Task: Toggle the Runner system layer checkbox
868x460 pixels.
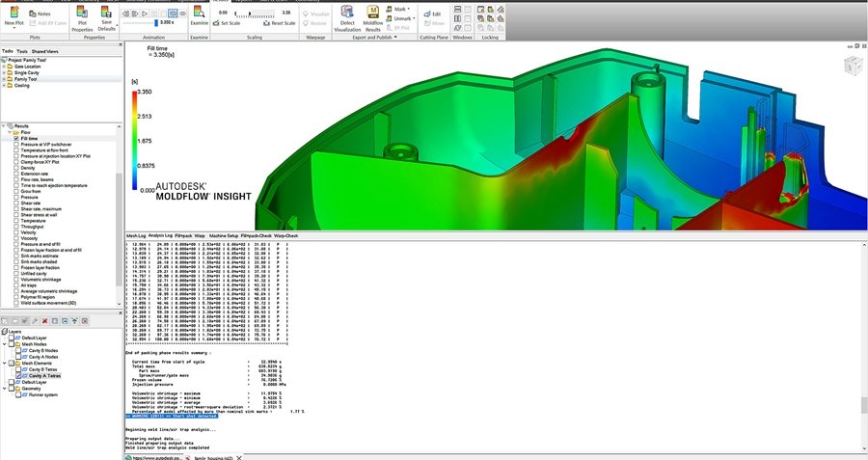Action: [18, 394]
